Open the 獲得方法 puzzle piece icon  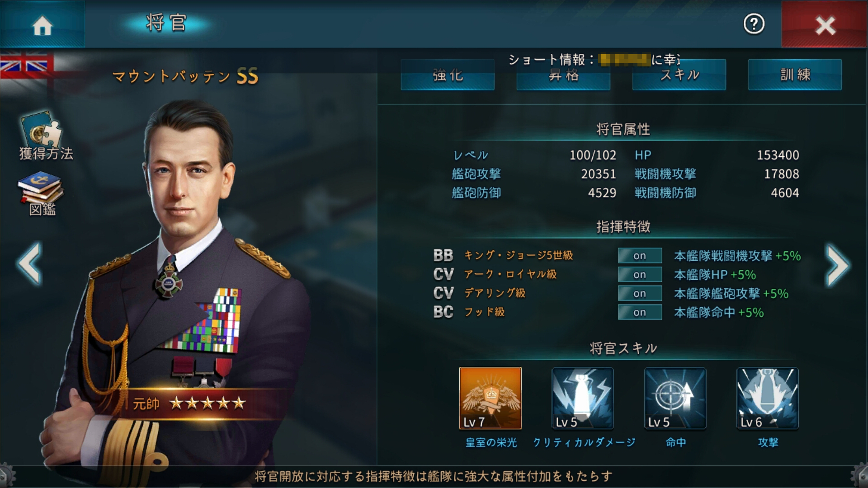point(42,129)
